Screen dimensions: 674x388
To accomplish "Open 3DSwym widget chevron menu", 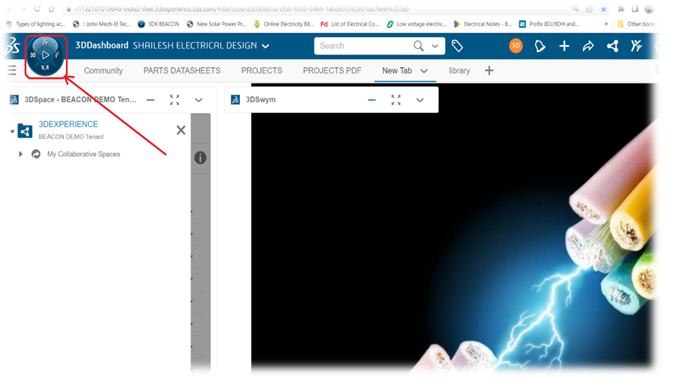I will pos(420,100).
